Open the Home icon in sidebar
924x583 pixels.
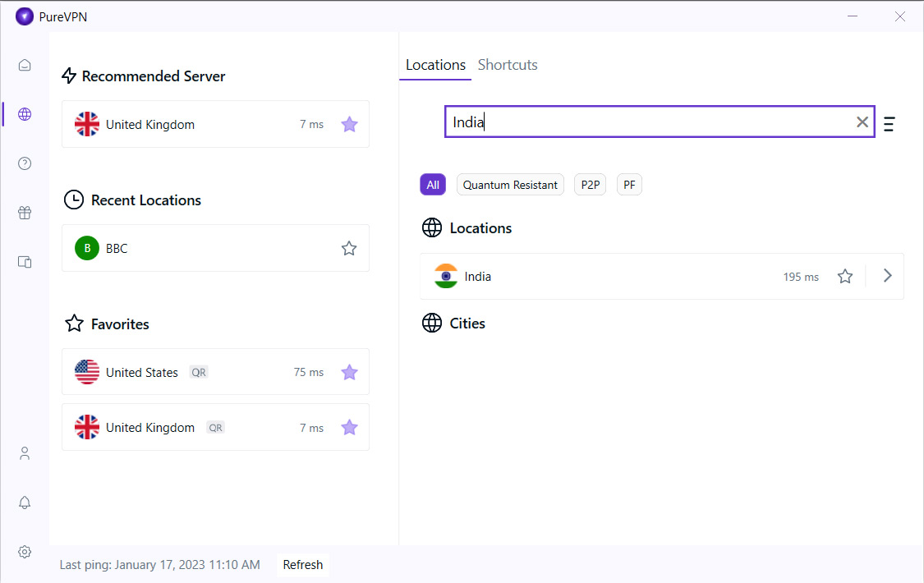pyautogui.click(x=24, y=65)
